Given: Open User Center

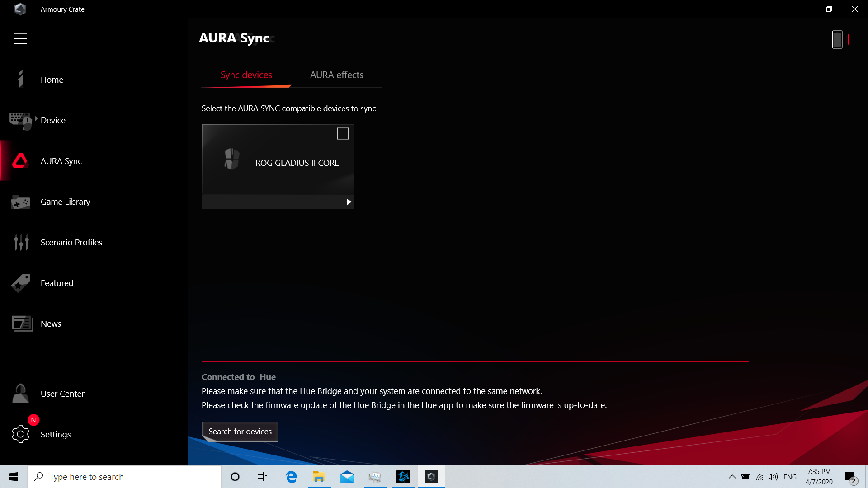Looking at the screenshot, I should point(62,394).
